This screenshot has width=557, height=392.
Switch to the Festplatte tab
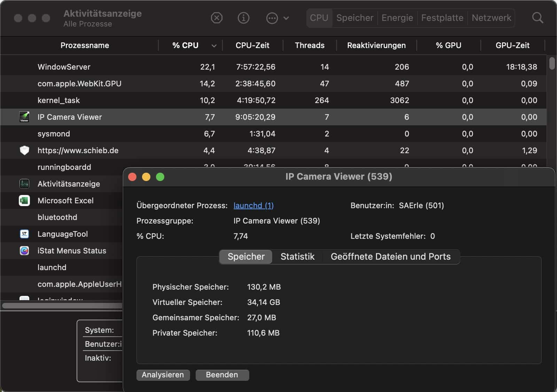(x=442, y=18)
